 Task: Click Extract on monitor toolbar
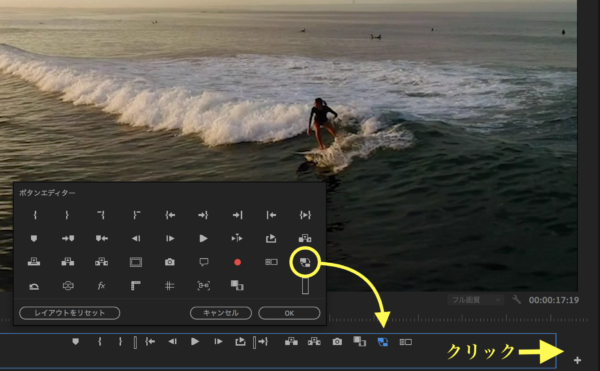tap(314, 341)
